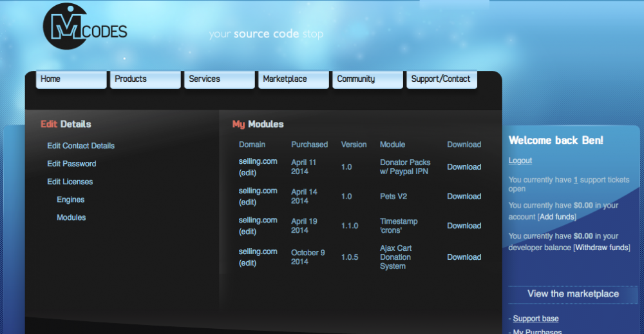Download the Pets V2 module
The width and height of the screenshot is (644, 334).
click(464, 197)
